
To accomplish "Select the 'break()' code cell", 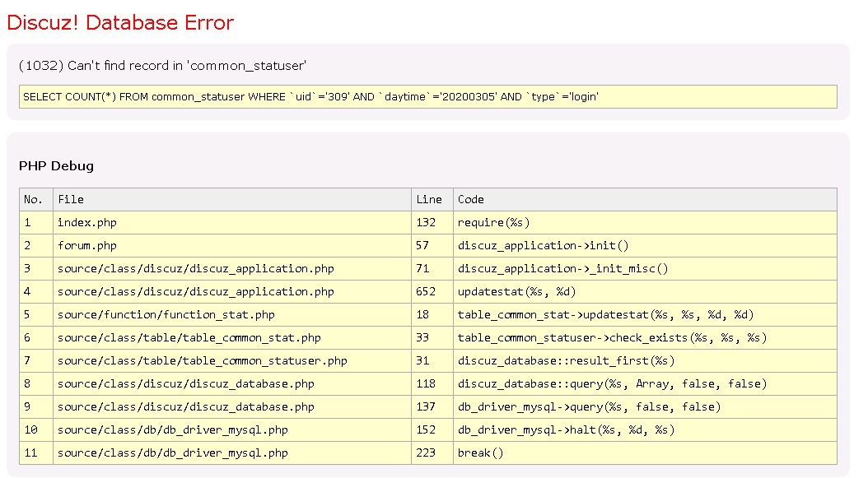I will tap(645, 453).
